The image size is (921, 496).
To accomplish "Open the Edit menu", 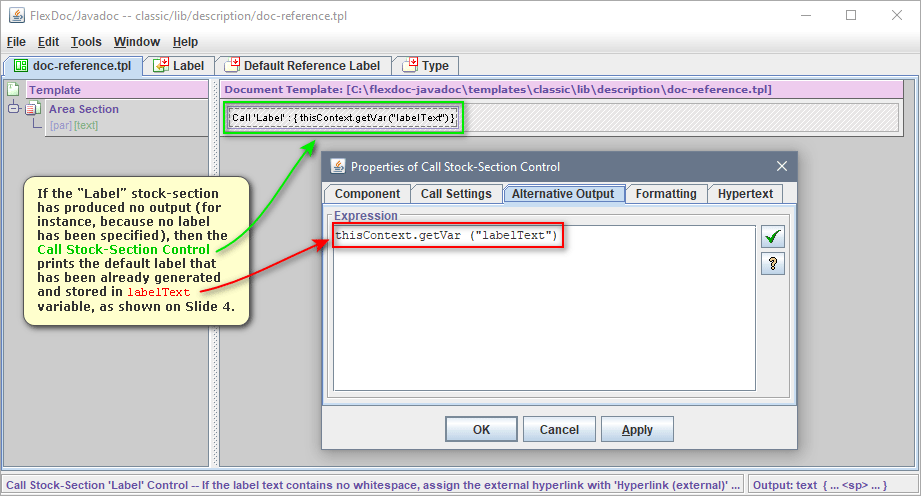I will click(48, 42).
